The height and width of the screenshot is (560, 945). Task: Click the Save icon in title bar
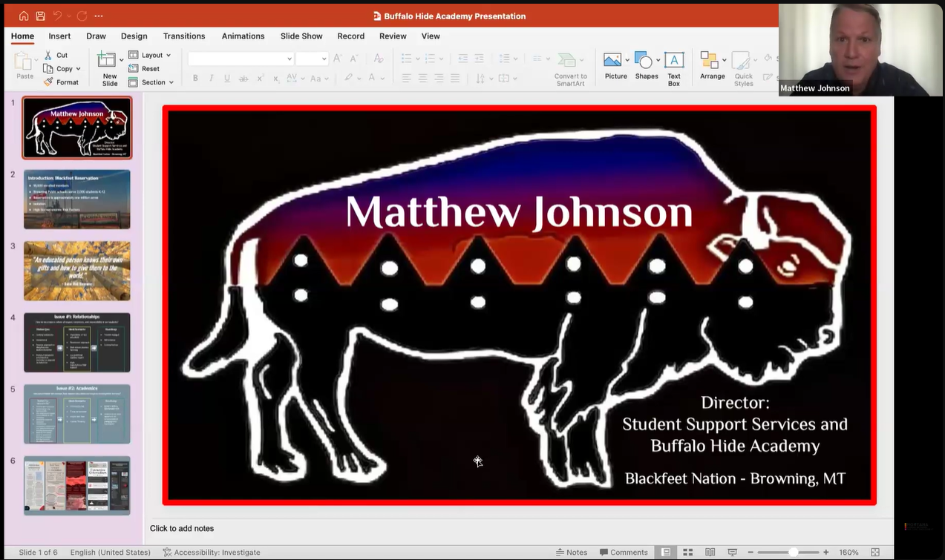[41, 16]
